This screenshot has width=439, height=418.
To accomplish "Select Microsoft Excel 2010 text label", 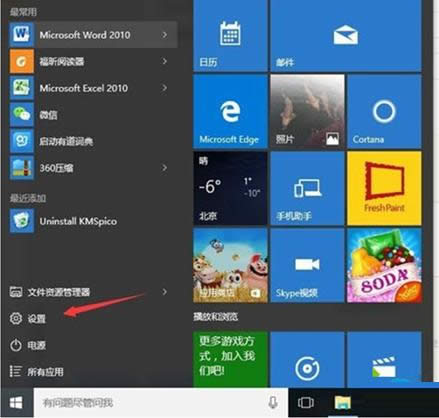I will tap(83, 88).
